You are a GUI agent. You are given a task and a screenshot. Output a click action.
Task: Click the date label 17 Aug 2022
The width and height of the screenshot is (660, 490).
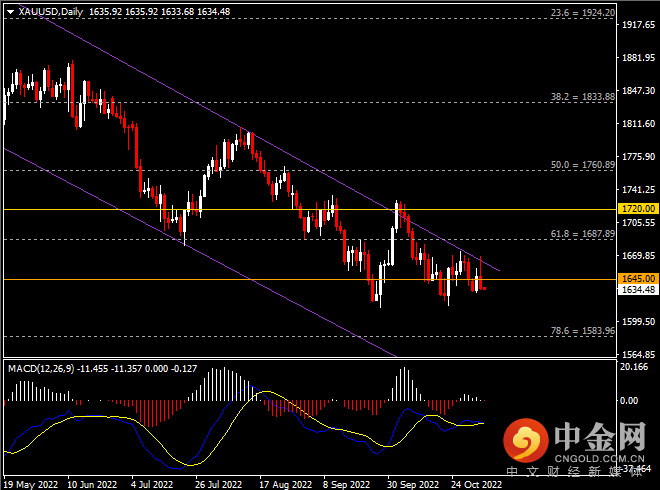(285, 485)
